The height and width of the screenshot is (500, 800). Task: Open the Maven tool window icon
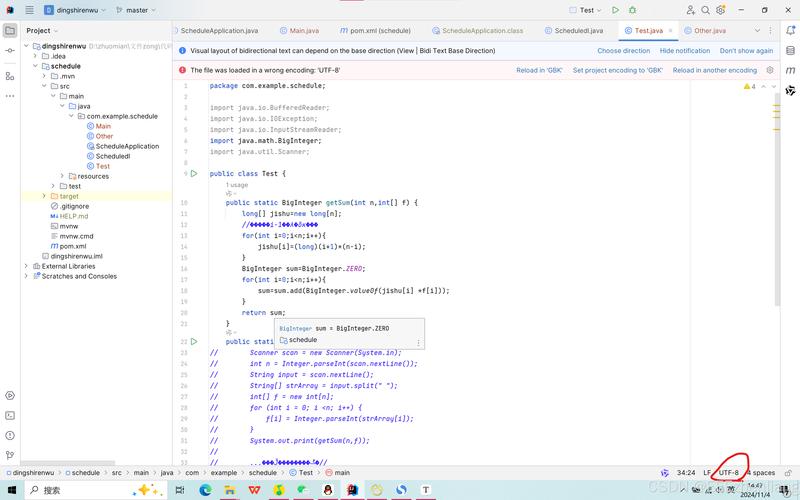point(790,70)
